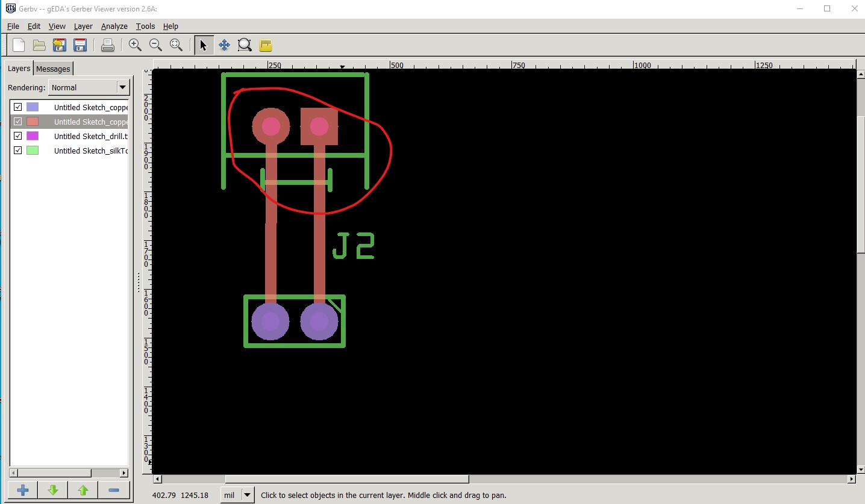The width and height of the screenshot is (865, 504).
Task: Uncheck the silkscreen layer checkbox
Action: click(18, 151)
